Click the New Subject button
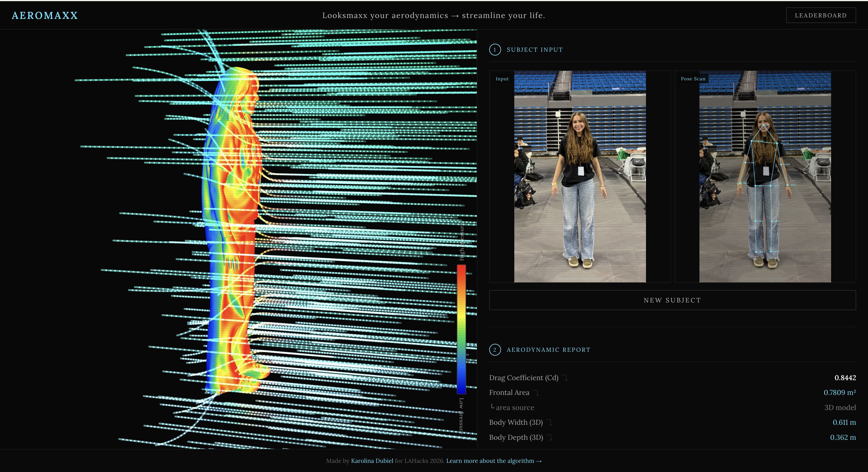 [672, 300]
